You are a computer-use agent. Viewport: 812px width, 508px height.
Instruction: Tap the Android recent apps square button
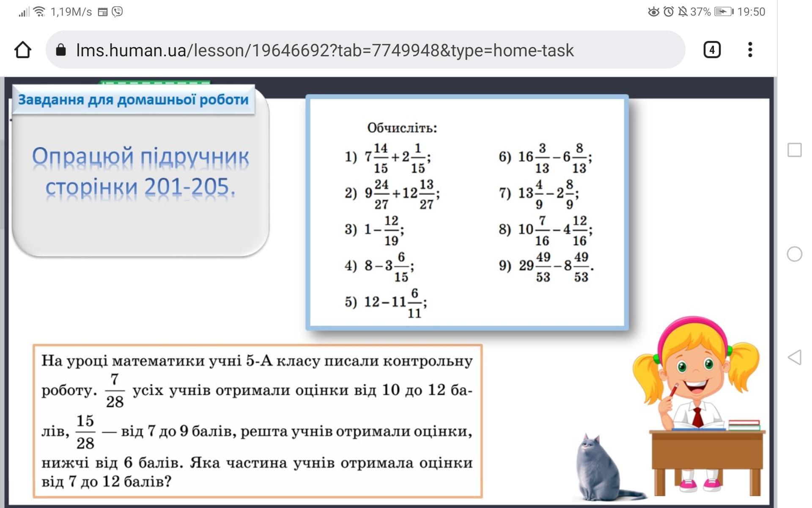(794, 150)
